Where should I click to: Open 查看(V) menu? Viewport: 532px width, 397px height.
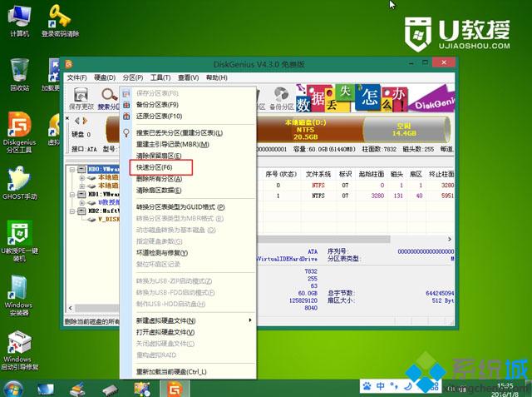coord(189,77)
